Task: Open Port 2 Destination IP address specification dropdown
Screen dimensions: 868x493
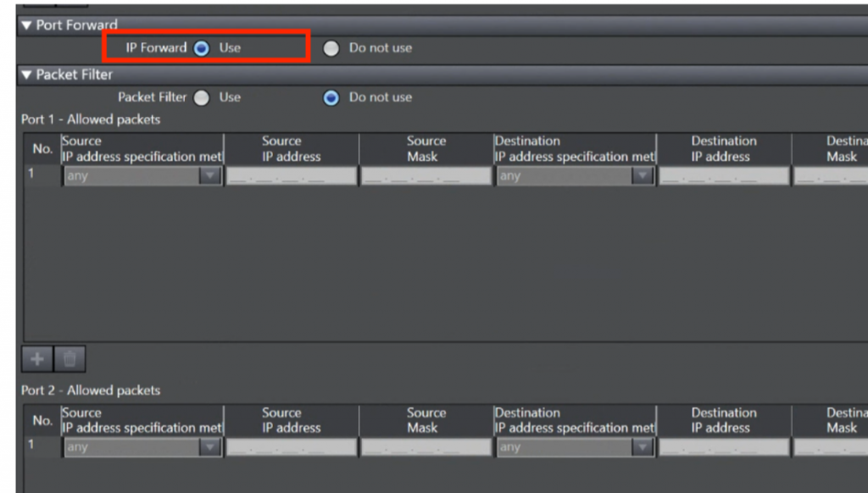Action: [643, 447]
